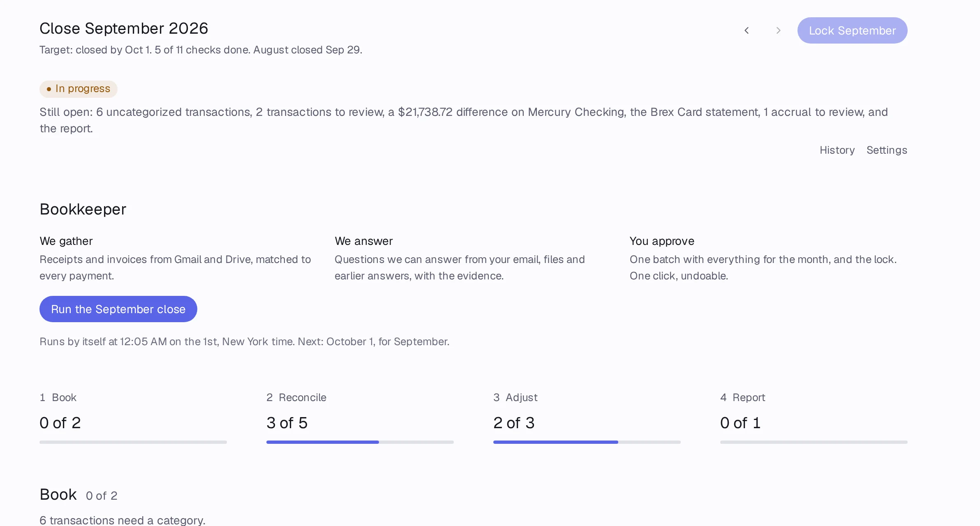Click the Adjust progress bar
This screenshot has width=980, height=526.
pos(587,442)
